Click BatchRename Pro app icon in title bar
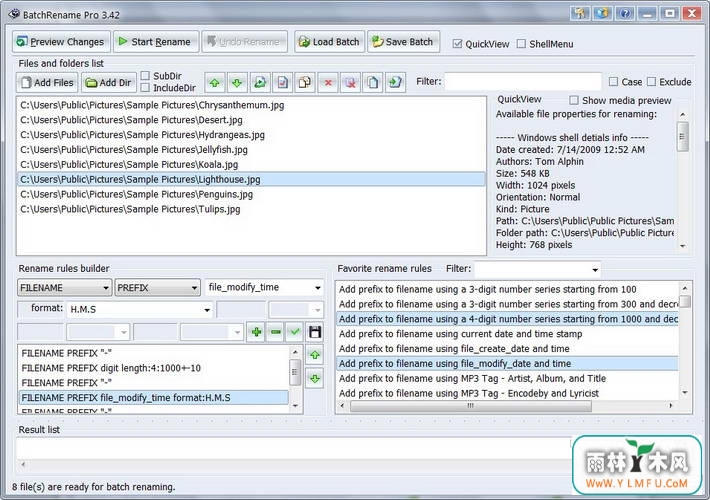 tap(14, 14)
